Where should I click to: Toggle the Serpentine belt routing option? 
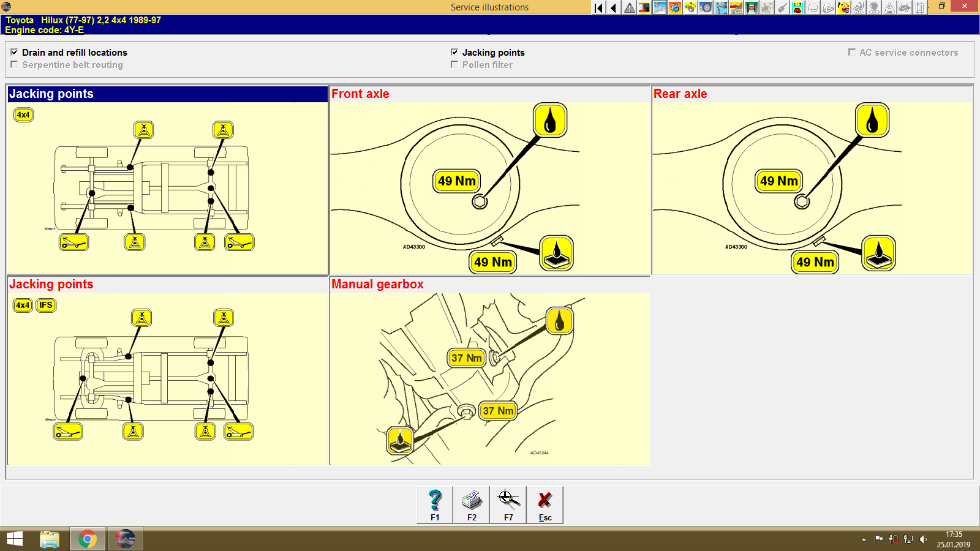click(x=14, y=65)
